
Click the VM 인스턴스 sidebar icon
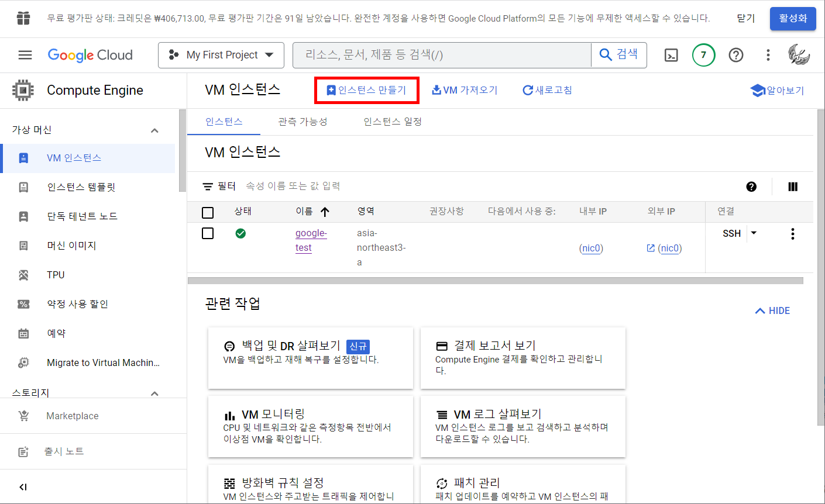coord(23,158)
